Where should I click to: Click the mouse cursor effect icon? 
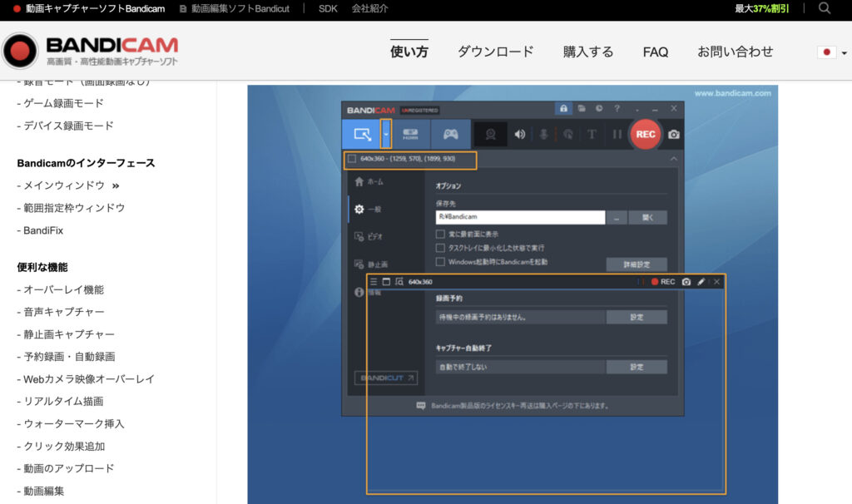567,134
